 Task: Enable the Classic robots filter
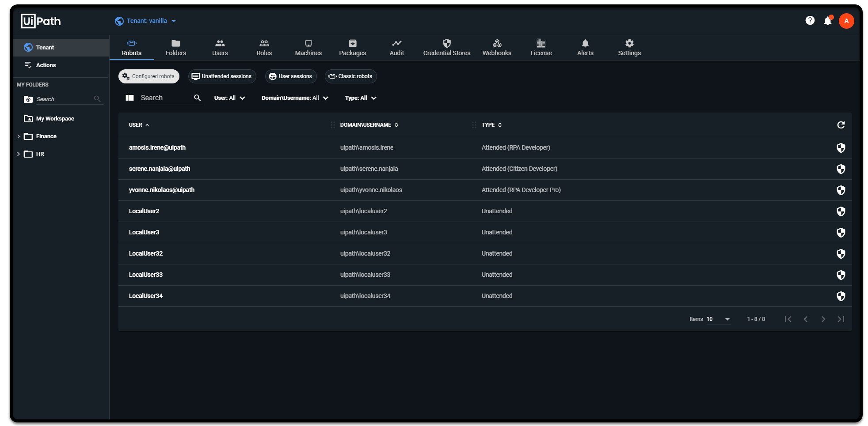coord(350,76)
